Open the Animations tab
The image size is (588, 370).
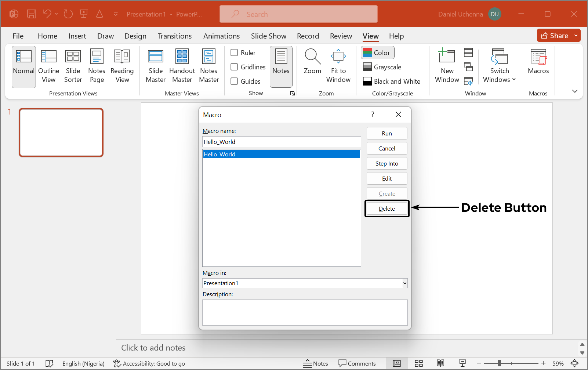(221, 36)
